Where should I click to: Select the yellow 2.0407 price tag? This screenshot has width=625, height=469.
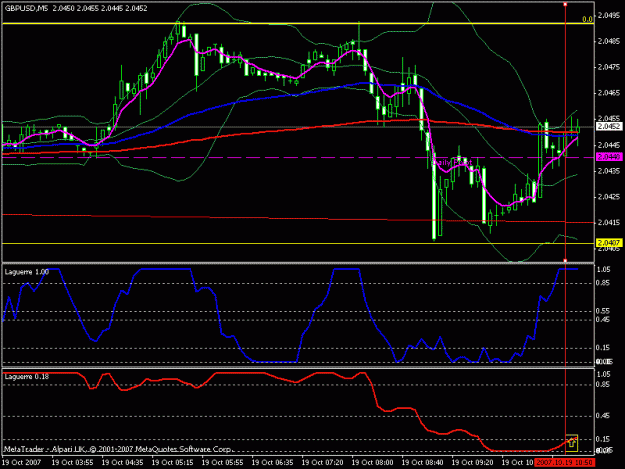coord(609,243)
